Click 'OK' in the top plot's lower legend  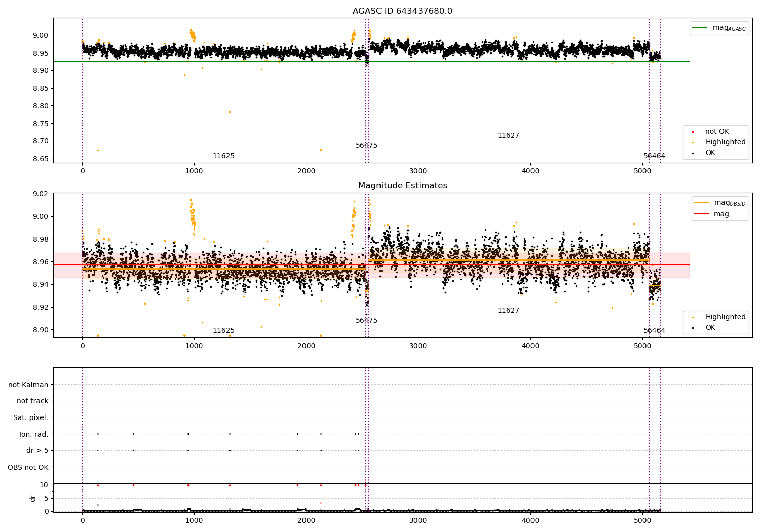click(710, 153)
